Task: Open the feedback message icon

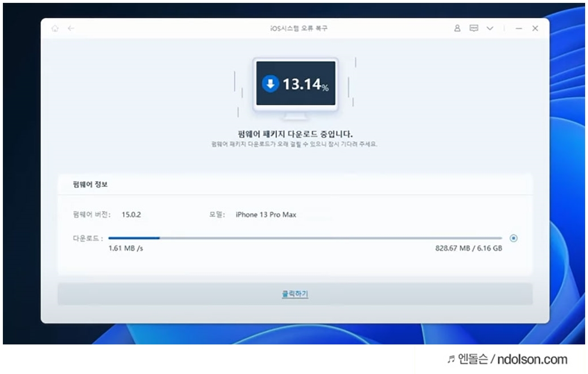Action: (x=474, y=28)
